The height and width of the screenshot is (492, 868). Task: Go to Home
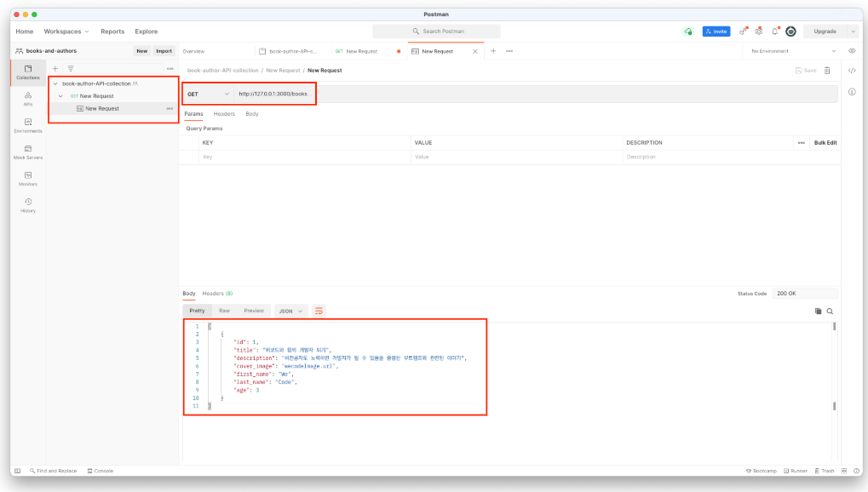click(x=25, y=31)
